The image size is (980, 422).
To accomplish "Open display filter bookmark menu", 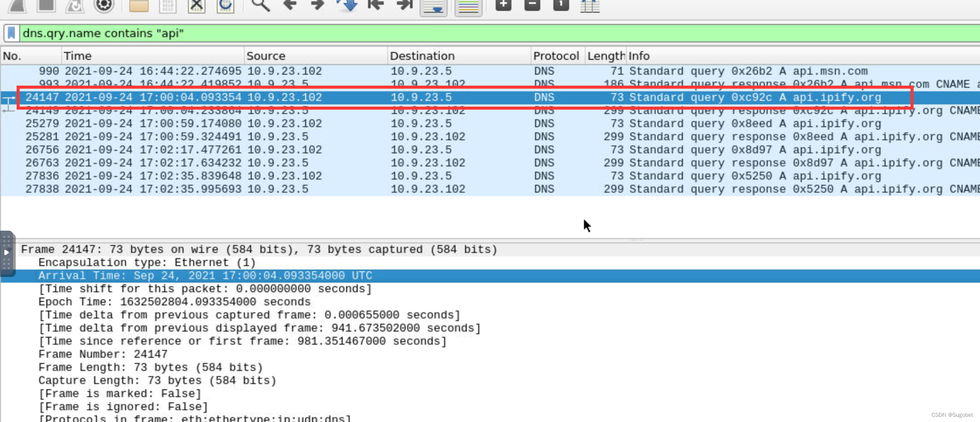I will point(12,33).
